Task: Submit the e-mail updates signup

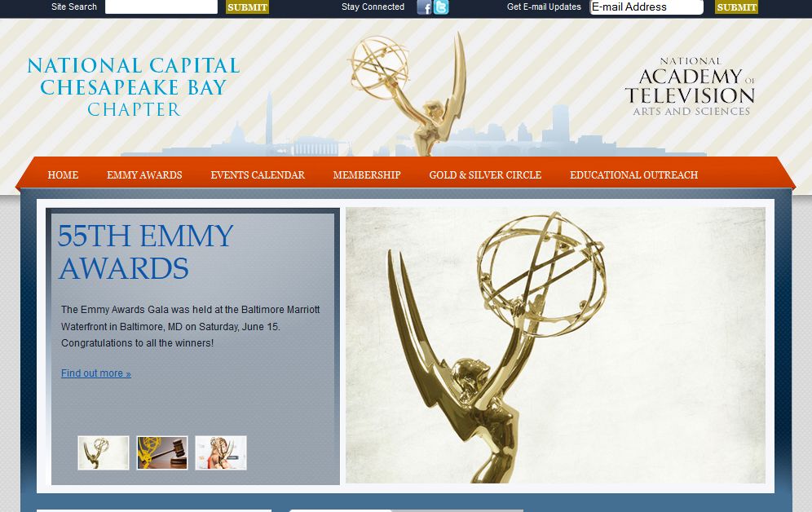Action: (x=736, y=7)
